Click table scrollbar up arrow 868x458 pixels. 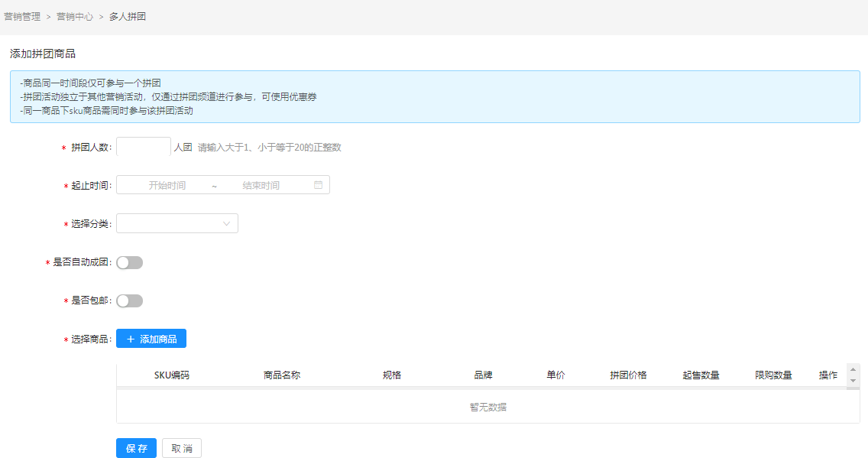[x=853, y=369]
